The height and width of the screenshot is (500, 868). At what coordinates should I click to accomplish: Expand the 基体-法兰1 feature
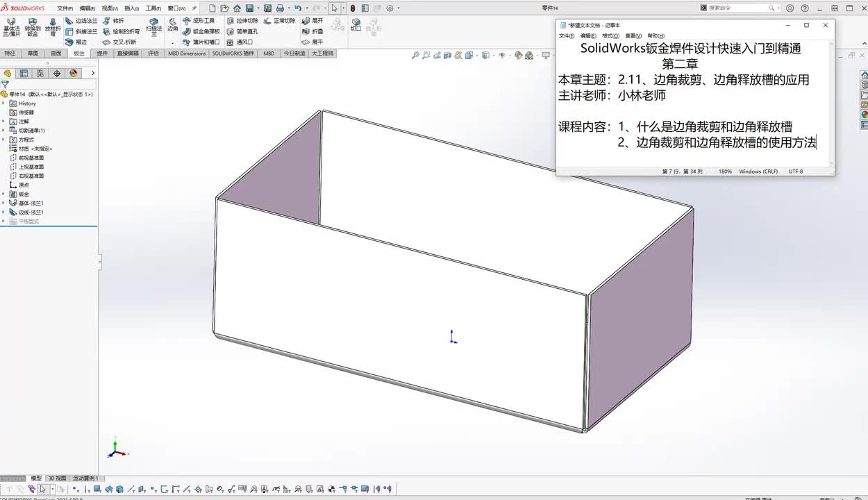(x=3, y=203)
